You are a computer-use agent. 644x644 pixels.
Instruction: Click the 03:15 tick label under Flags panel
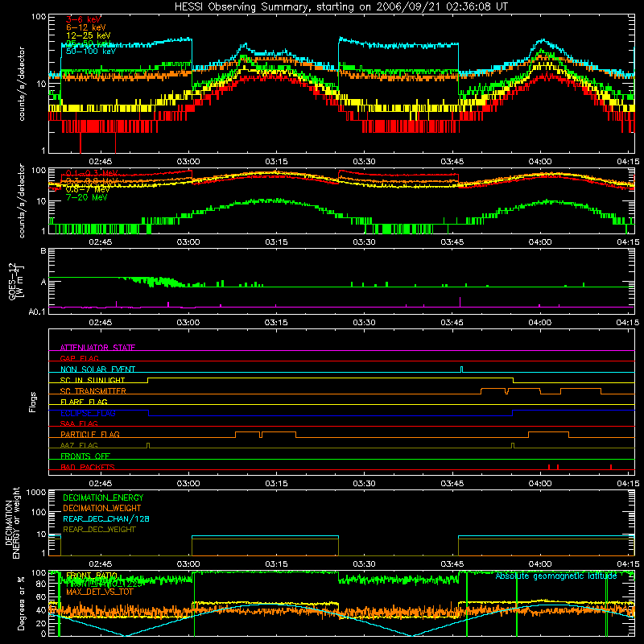[x=276, y=484]
